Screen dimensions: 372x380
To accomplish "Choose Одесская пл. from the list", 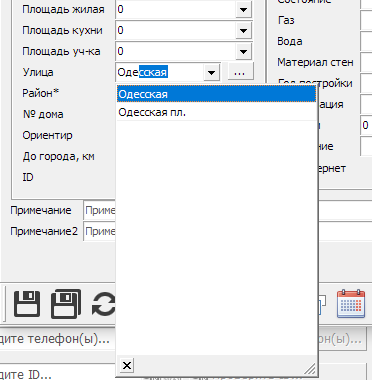I will pos(216,112).
